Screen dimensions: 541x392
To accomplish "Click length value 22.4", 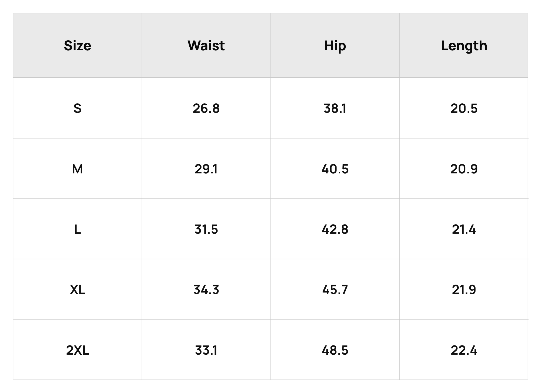I will pyautogui.click(x=464, y=350).
